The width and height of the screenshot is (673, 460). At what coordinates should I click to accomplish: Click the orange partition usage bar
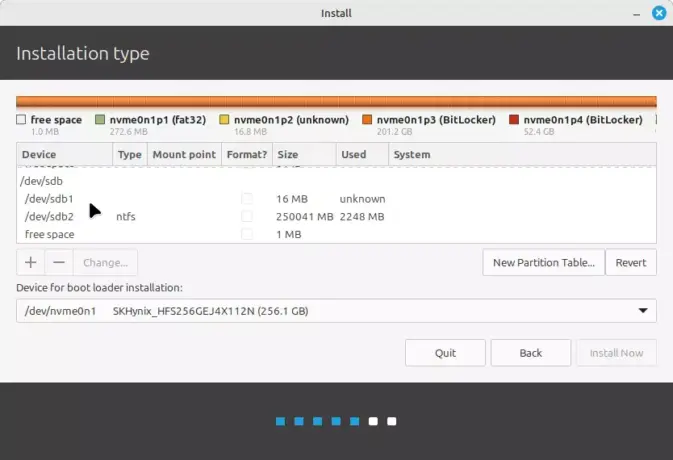pos(336,102)
